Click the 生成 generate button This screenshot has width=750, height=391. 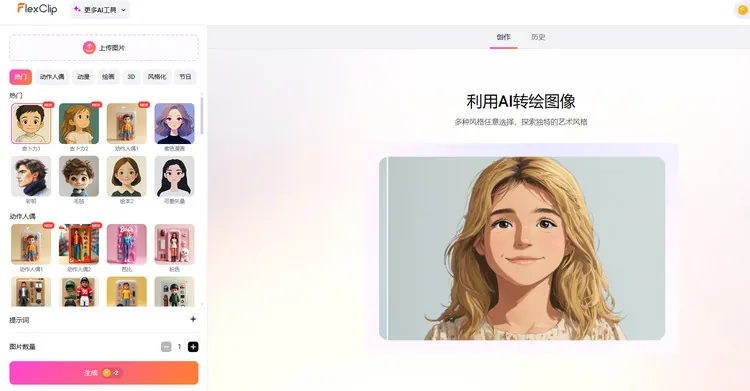tap(104, 373)
